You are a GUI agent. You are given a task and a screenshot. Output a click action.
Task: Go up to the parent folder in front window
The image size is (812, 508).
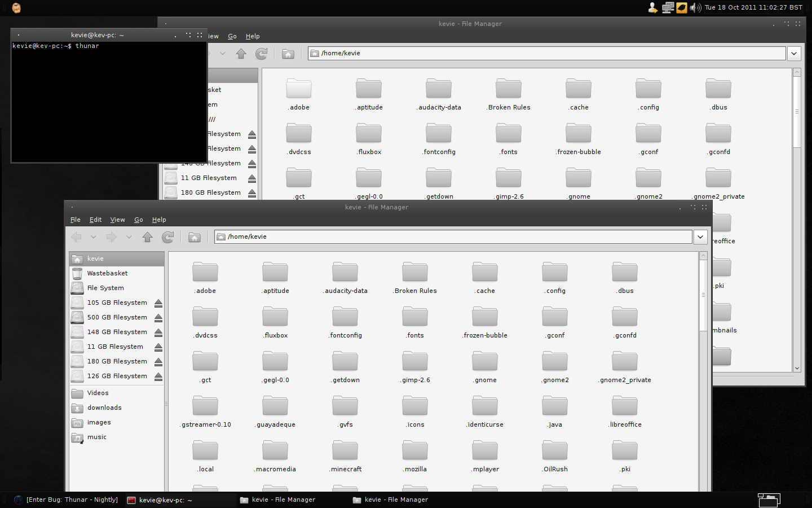pos(148,237)
